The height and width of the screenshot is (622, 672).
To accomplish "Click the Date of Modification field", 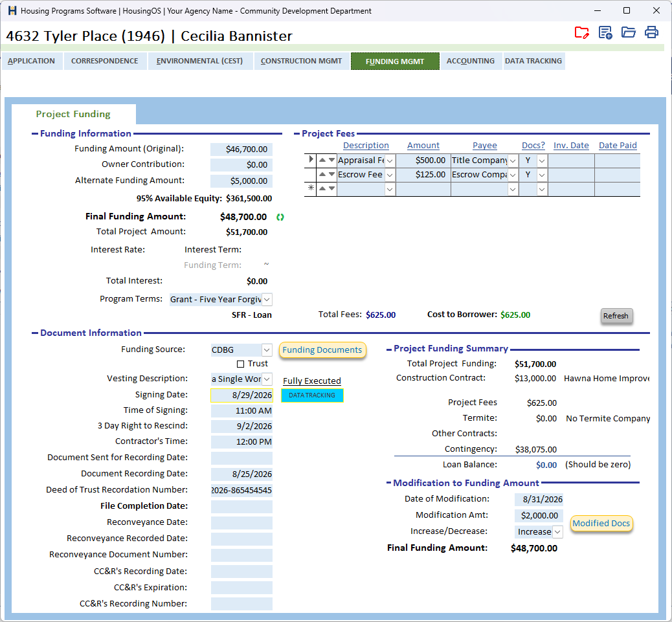I will pyautogui.click(x=539, y=500).
